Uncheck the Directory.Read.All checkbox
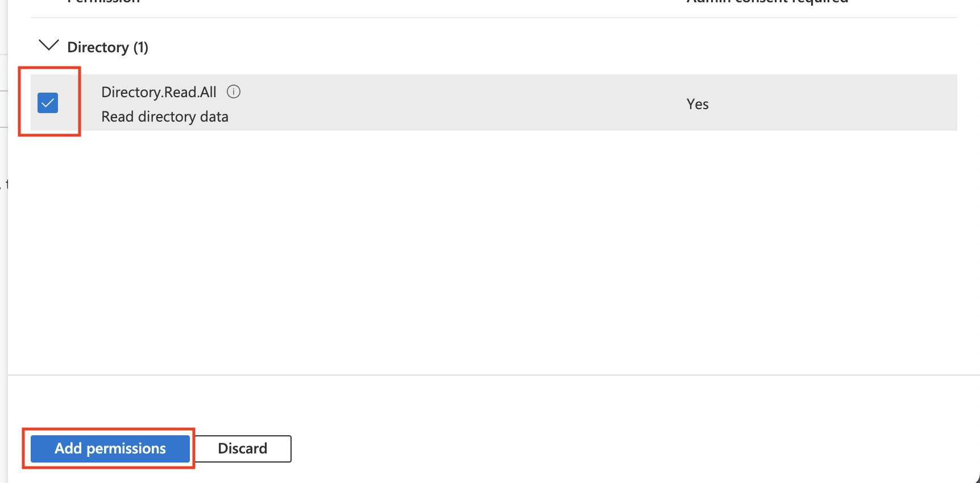Image resolution: width=980 pixels, height=483 pixels. click(48, 103)
